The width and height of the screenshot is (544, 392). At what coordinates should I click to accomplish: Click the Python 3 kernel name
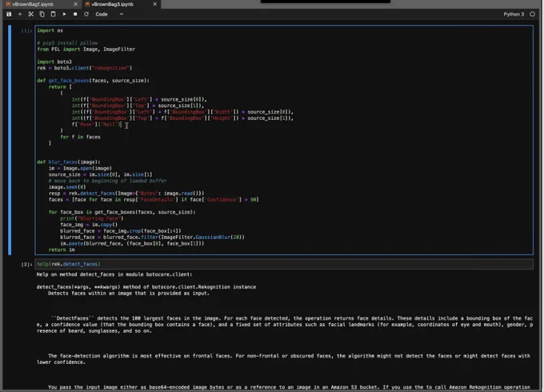[514, 14]
